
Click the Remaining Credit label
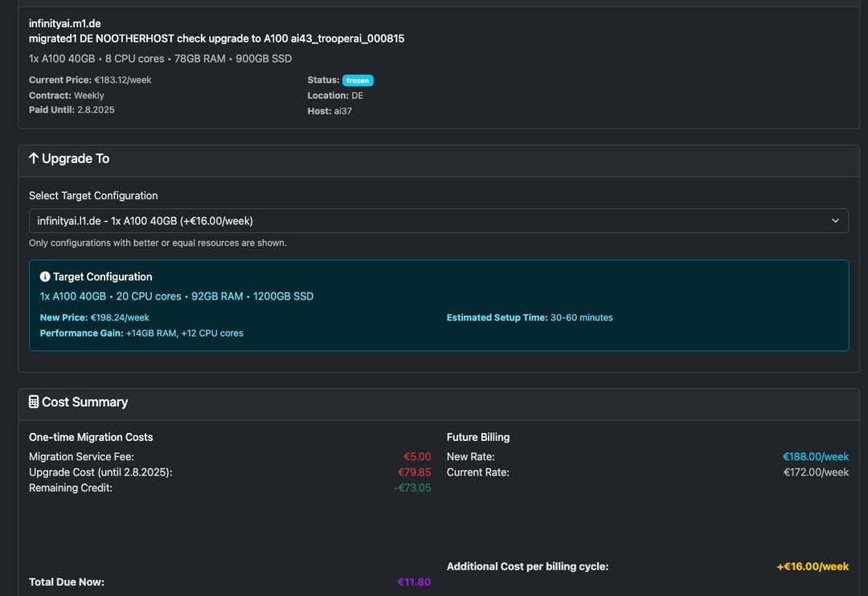tap(70, 488)
